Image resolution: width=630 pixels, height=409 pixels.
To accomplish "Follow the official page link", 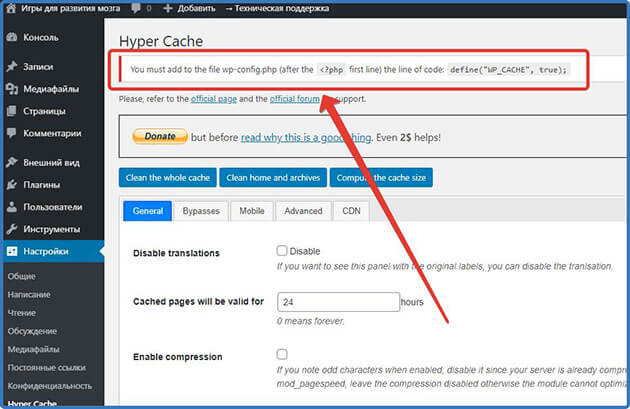I will [x=214, y=99].
